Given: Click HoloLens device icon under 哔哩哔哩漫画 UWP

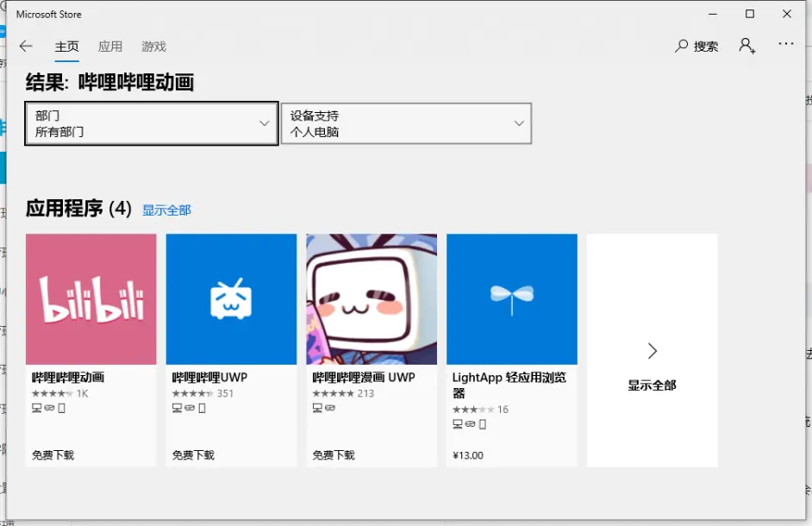Looking at the screenshot, I should [x=330, y=408].
